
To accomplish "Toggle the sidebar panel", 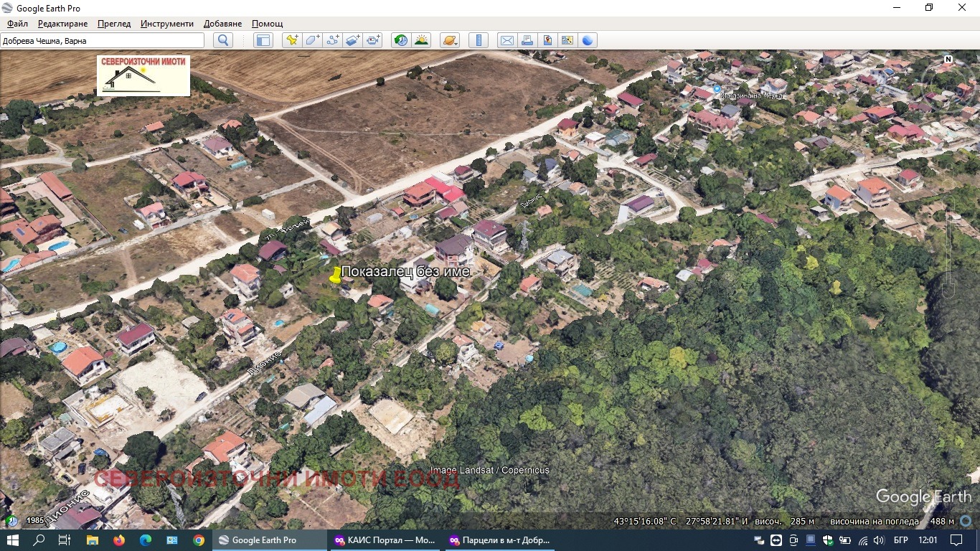I will [x=263, y=40].
